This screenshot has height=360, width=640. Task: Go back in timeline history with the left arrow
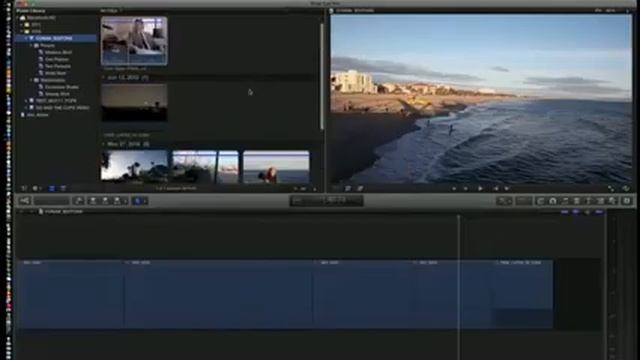pos(22,212)
